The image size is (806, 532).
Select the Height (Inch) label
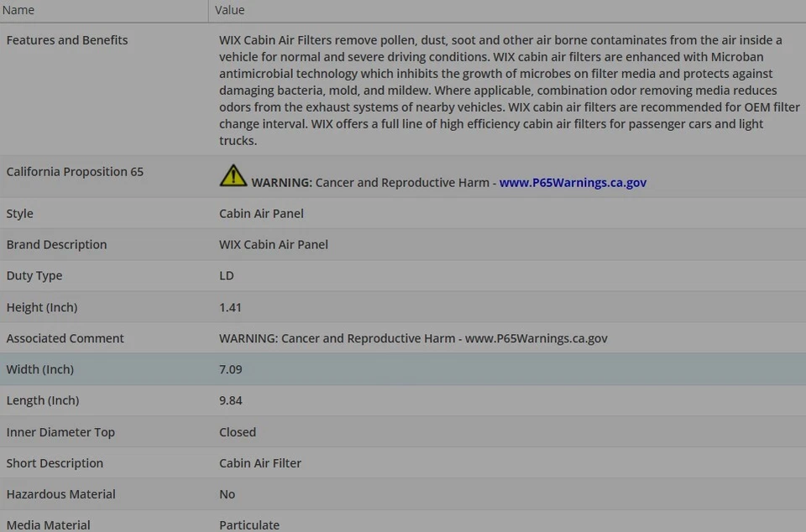(x=42, y=308)
